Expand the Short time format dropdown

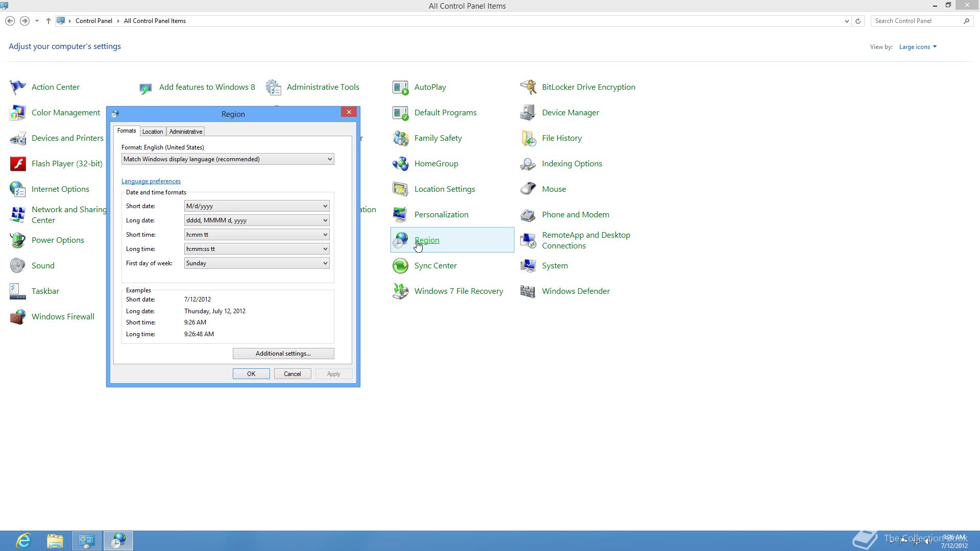click(x=257, y=235)
